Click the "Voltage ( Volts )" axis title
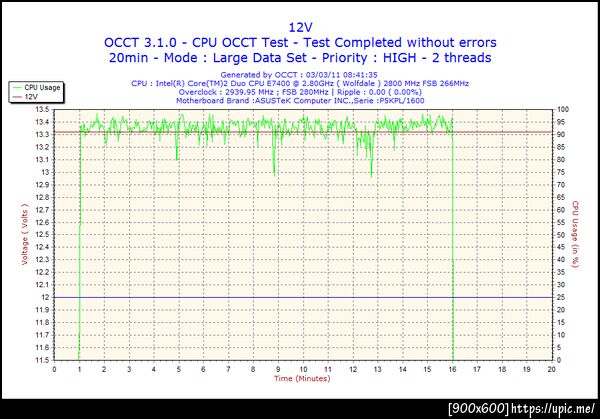Viewport: 600px width, 419px height. 25,234
